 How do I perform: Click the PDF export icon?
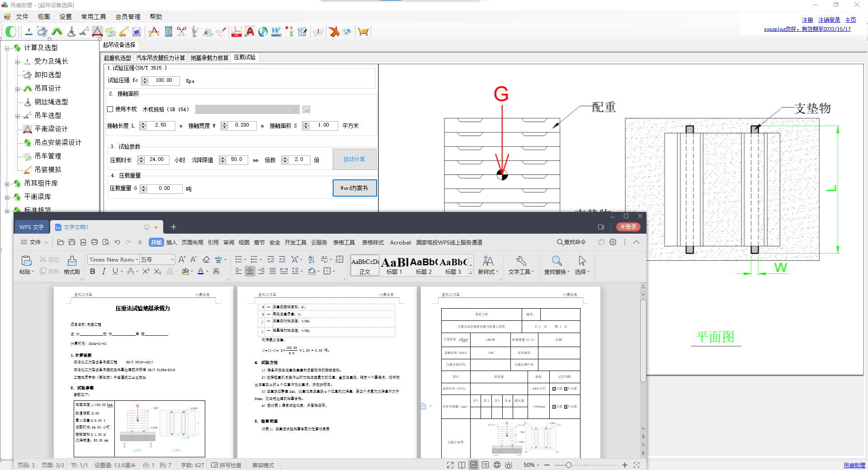tap(236, 32)
